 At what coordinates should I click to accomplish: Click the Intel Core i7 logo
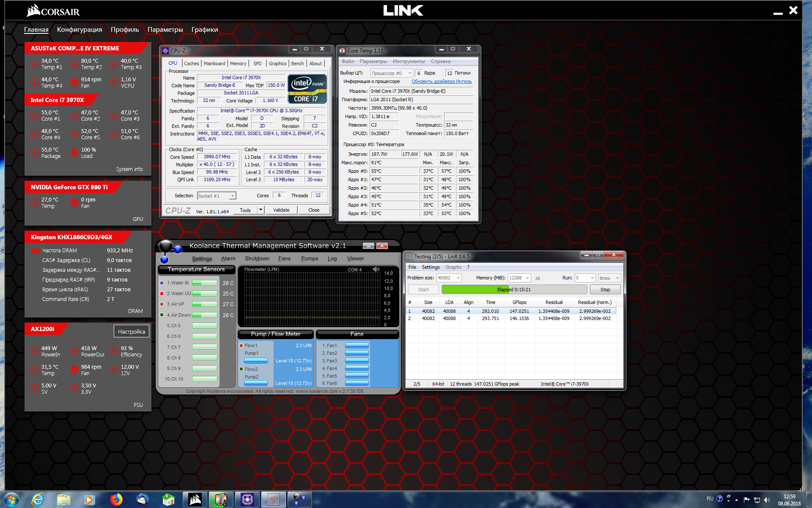coord(307,89)
